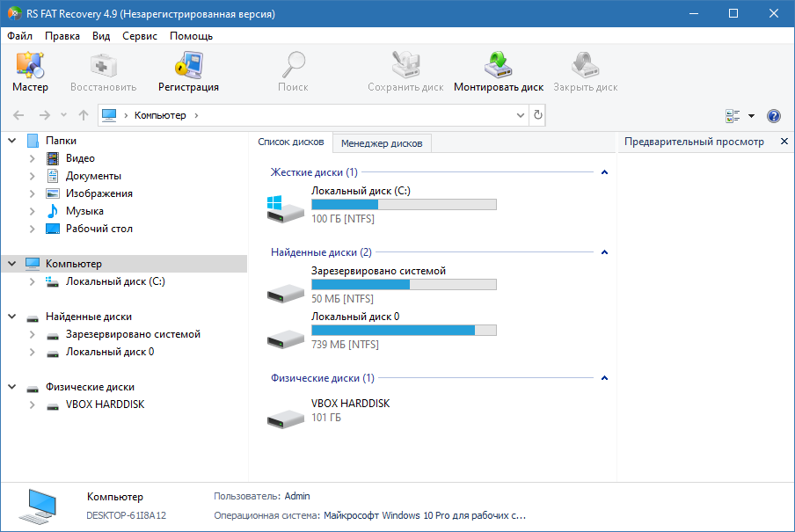Screen dimensions: 795x532
Task: Collapse the Физические диски (1) group
Action: [x=604, y=378]
